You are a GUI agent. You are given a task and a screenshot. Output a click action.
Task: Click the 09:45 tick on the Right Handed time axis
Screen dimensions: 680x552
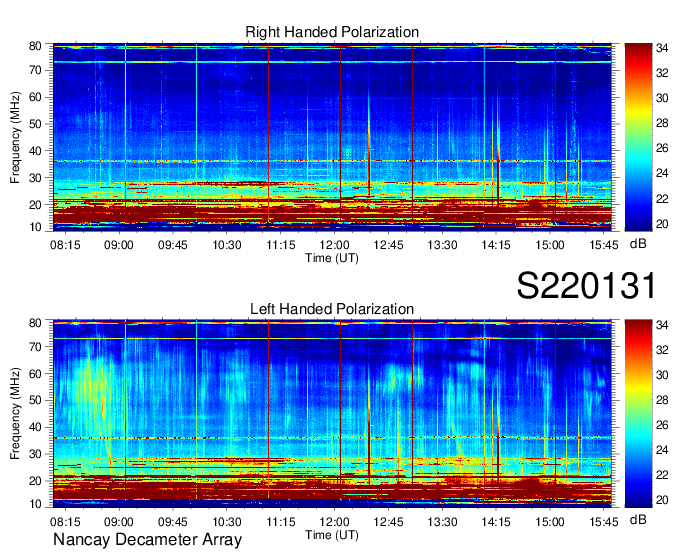(x=173, y=245)
